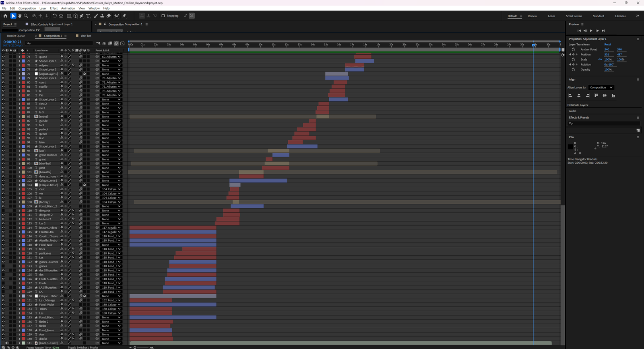Select the Eraser tool
Viewport: 644px width, 349px height.
point(109,16)
